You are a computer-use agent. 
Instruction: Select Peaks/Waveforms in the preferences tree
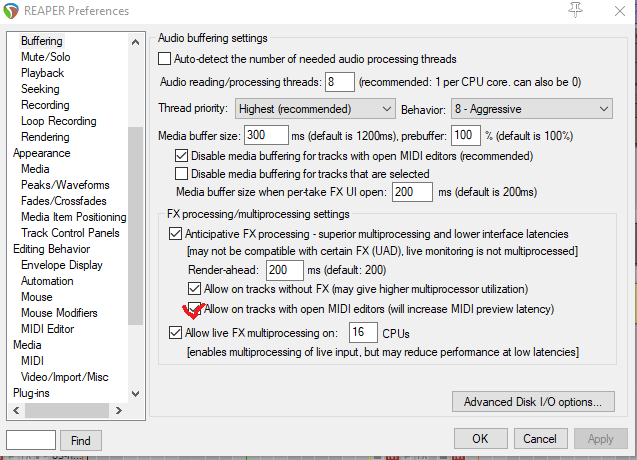[x=65, y=185]
